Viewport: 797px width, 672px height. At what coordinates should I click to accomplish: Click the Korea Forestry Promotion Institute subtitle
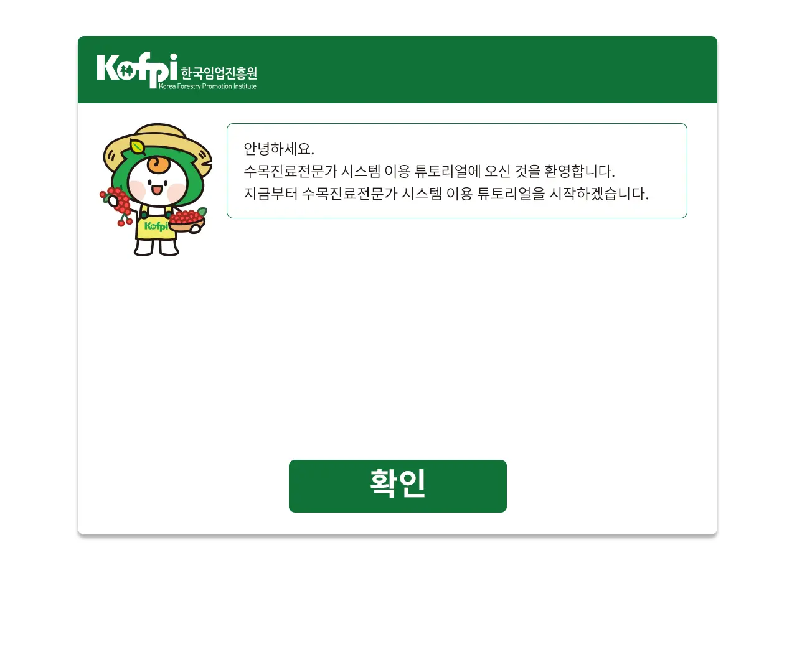pos(207,86)
